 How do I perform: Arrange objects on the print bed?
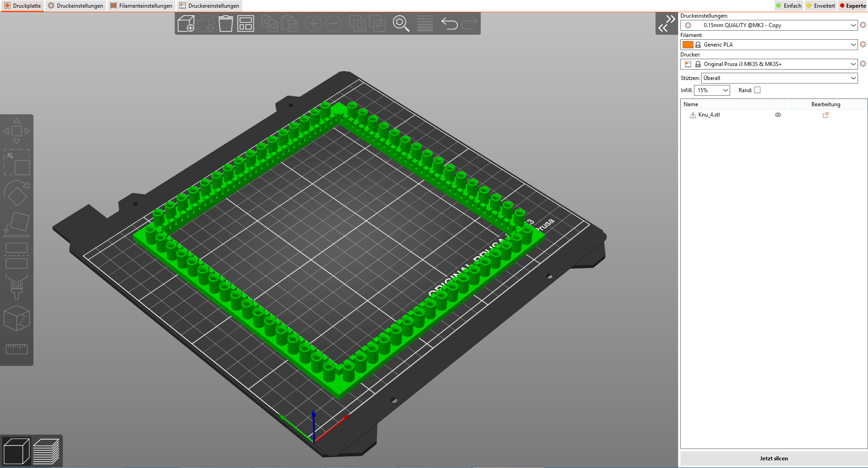pos(245,23)
